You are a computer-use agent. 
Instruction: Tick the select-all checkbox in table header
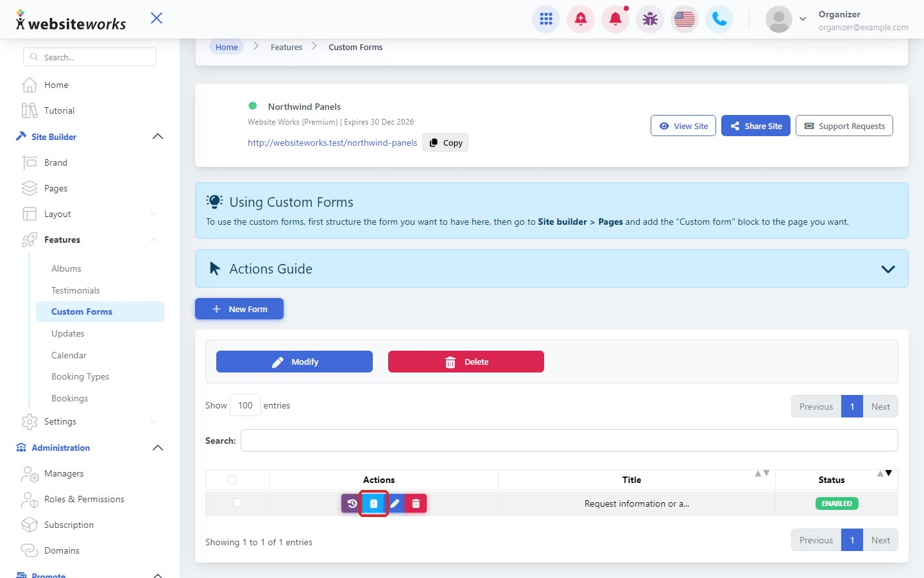coord(232,480)
